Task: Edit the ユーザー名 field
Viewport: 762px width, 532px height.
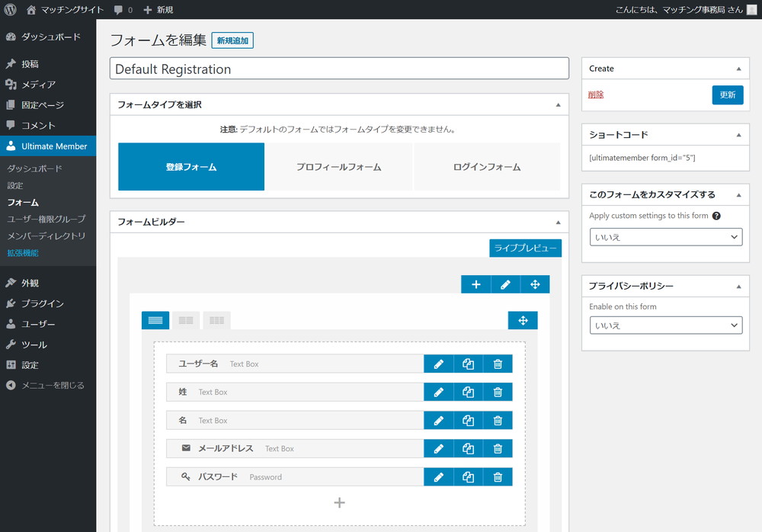Action: [438, 364]
